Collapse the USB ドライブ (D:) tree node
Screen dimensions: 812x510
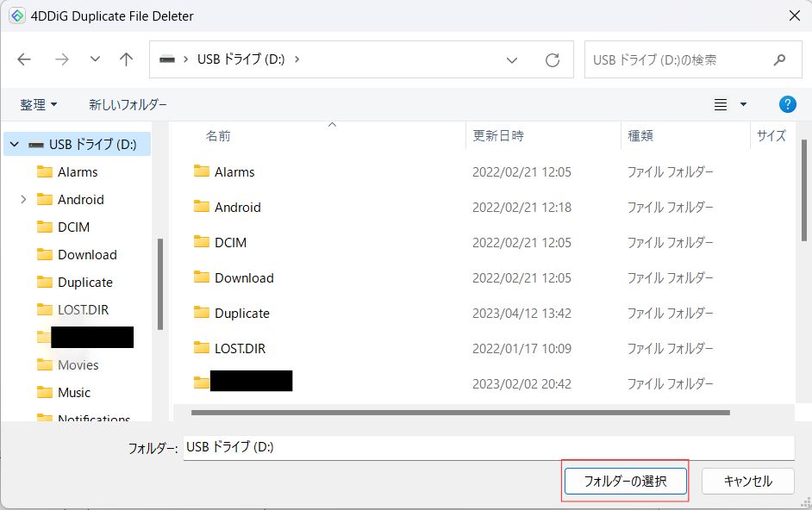tap(15, 145)
